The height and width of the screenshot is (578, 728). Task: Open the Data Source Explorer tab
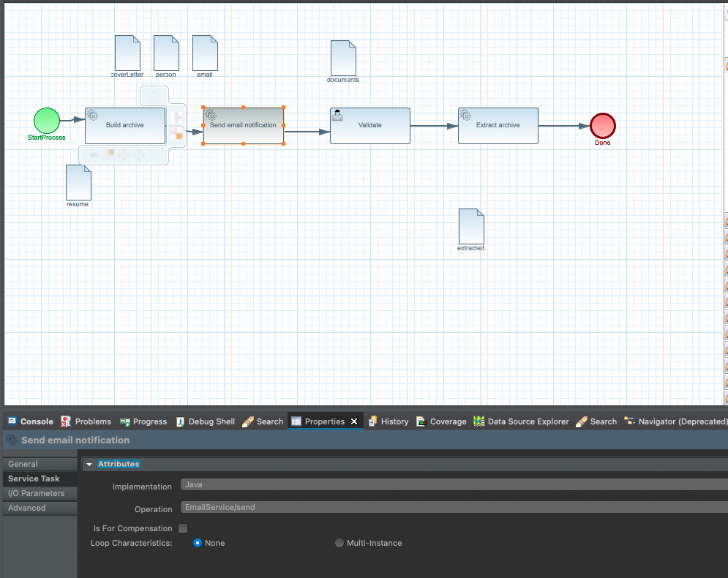(x=521, y=421)
